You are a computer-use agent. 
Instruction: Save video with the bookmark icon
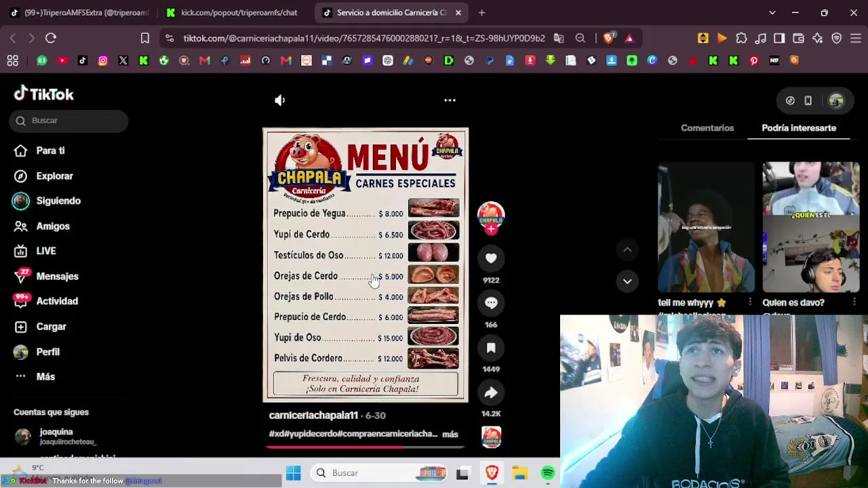491,348
